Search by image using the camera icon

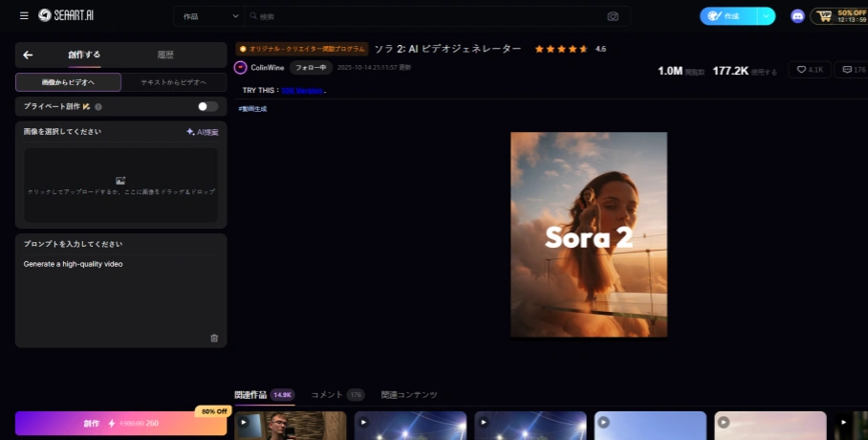[613, 16]
